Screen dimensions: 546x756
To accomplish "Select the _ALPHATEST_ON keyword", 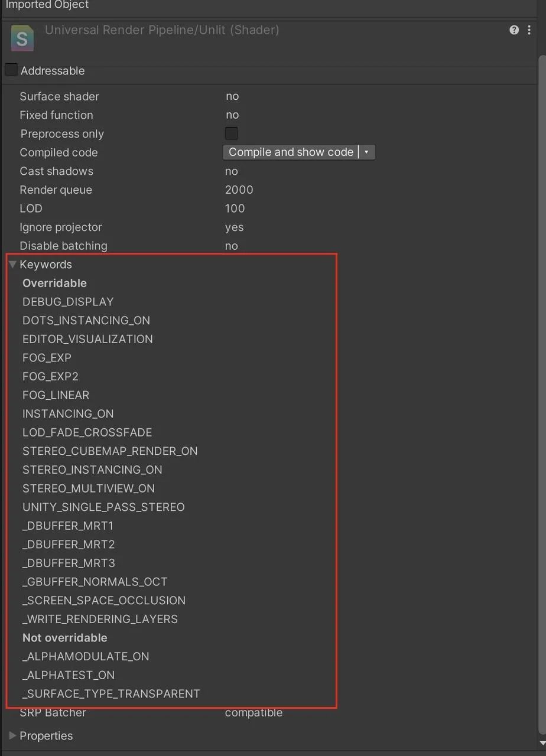I will pos(69,675).
